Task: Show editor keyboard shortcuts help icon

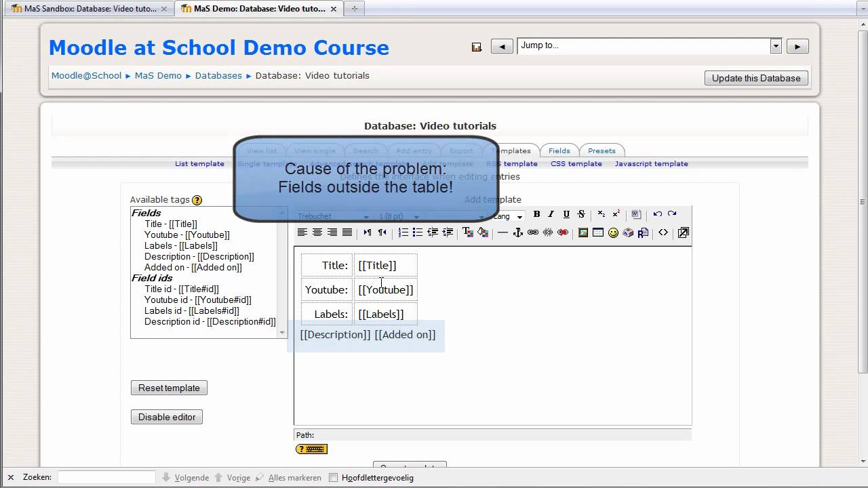Action: (x=311, y=449)
